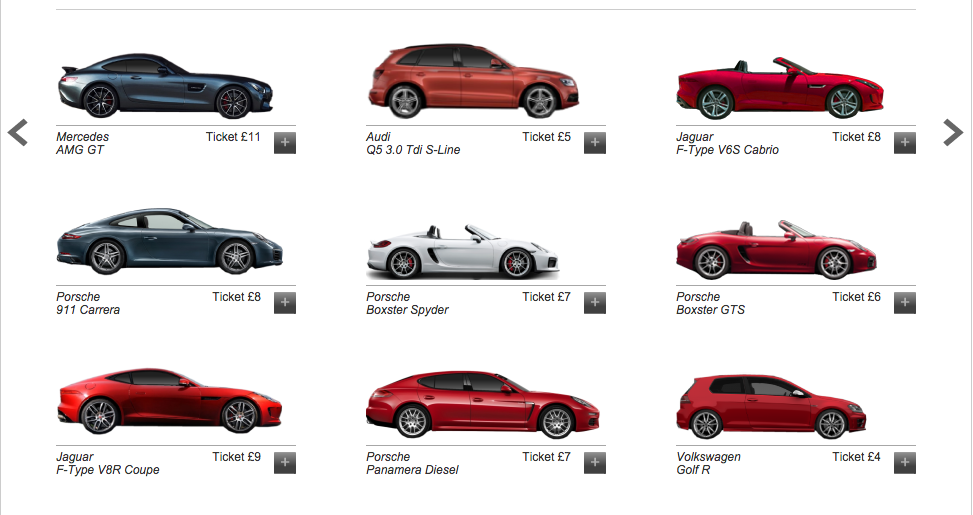
Task: Show next cars with right chevron
Action: click(953, 132)
